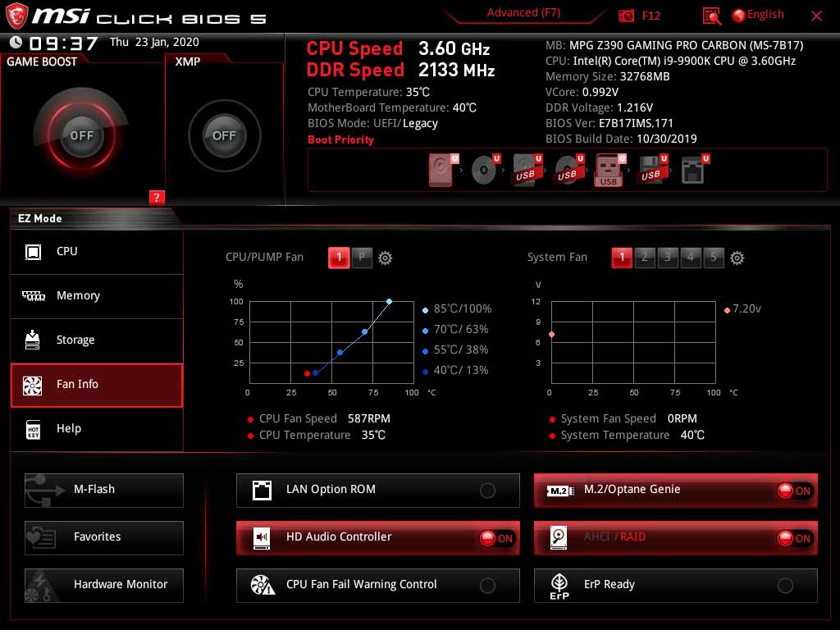Click the CD/DVD drive boot priority icon

[x=483, y=170]
